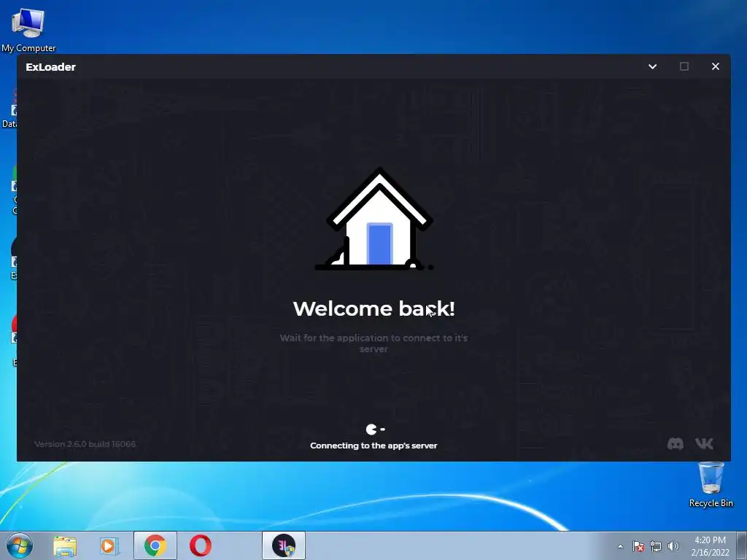The width and height of the screenshot is (747, 560).
Task: Launch Windows Explorer from taskbar
Action: point(65,545)
